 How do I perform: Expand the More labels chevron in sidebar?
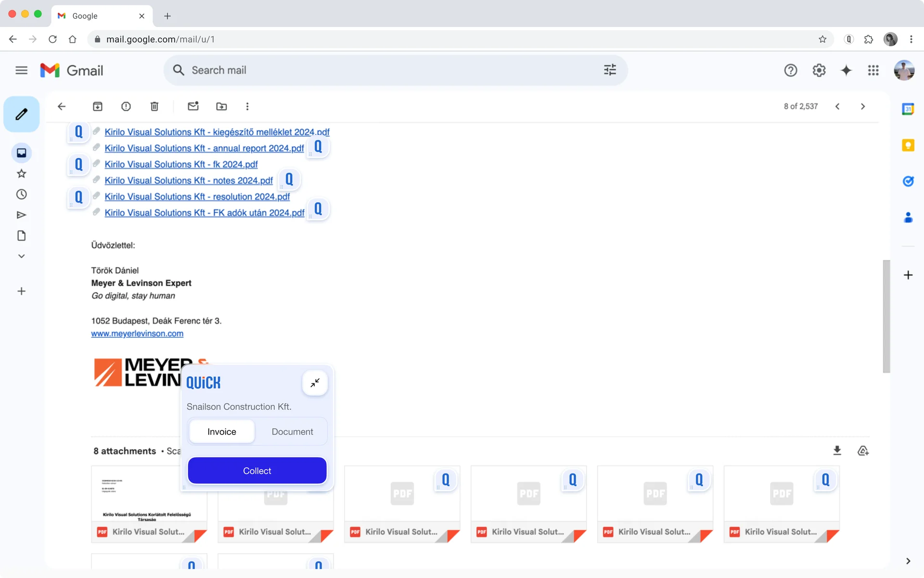point(21,256)
